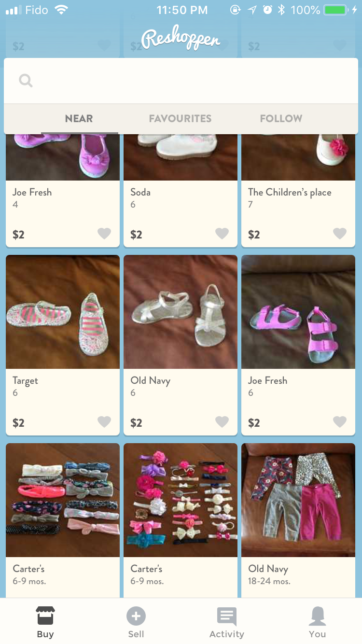Switch to the Favourites tab
Viewport: 362px width, 644px height.
click(x=180, y=119)
